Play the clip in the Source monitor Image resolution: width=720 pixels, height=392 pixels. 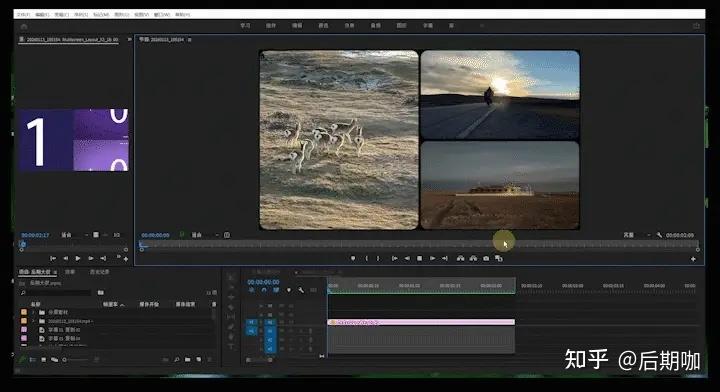pyautogui.click(x=78, y=258)
